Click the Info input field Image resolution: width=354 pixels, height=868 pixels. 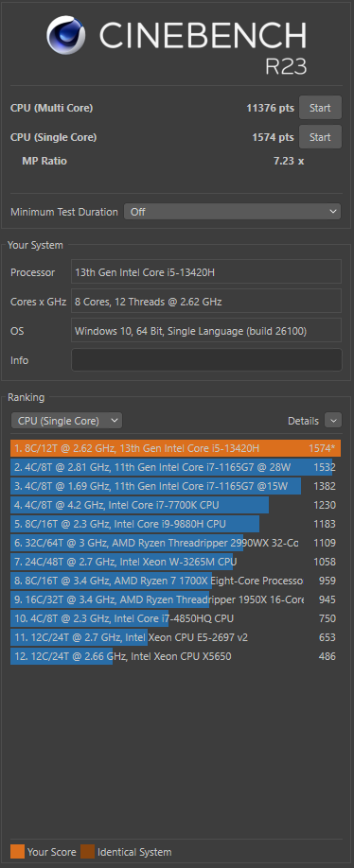tap(206, 360)
